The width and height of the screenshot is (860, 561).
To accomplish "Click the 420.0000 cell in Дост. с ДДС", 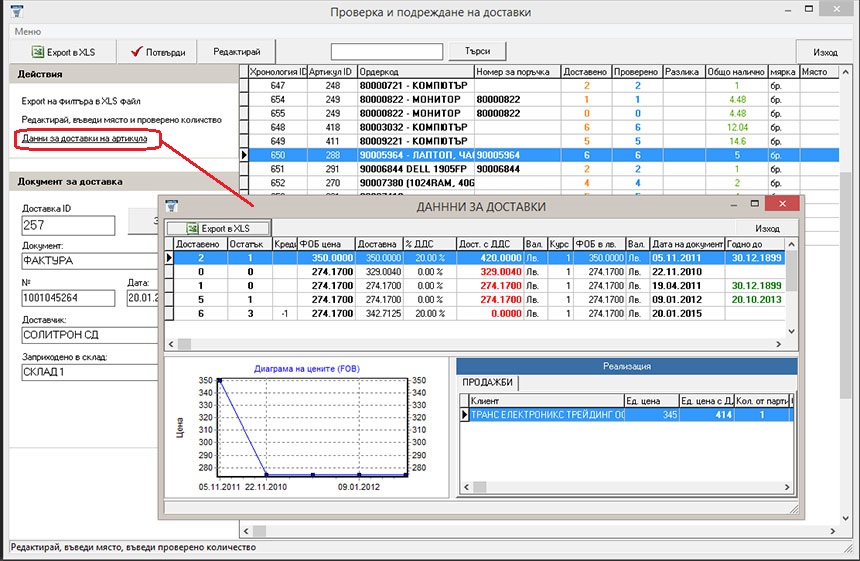I will 489,258.
